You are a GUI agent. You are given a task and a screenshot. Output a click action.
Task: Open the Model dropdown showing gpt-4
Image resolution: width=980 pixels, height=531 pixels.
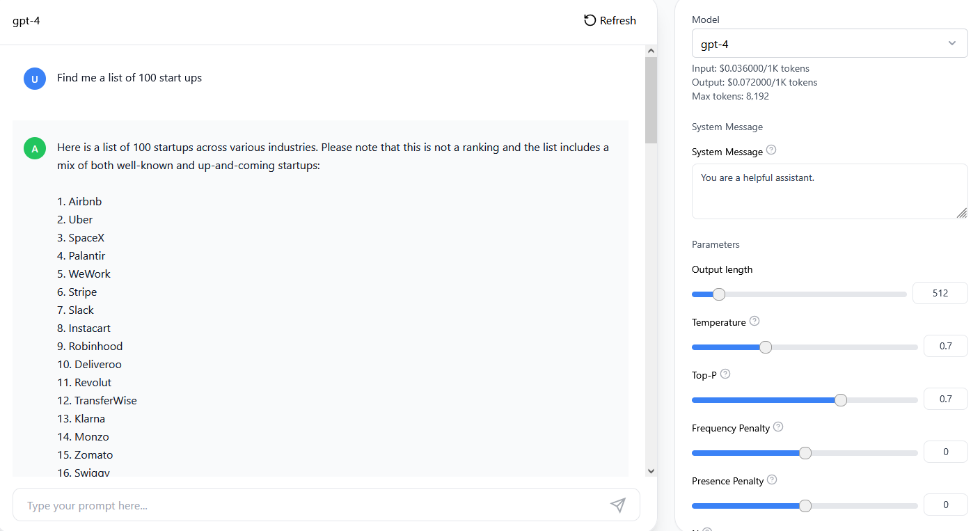(830, 43)
